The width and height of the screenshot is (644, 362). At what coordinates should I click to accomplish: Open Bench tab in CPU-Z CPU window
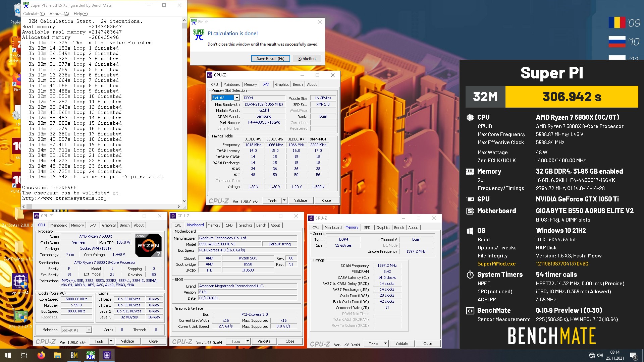tap(124, 225)
